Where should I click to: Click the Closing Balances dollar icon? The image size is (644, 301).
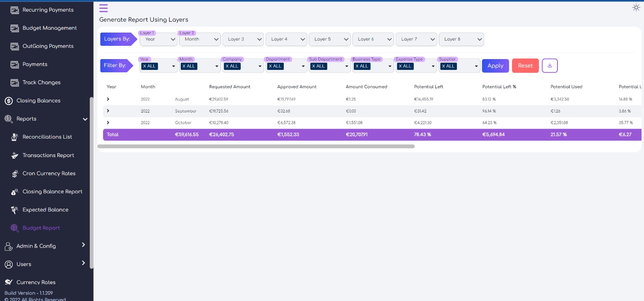[8, 101]
